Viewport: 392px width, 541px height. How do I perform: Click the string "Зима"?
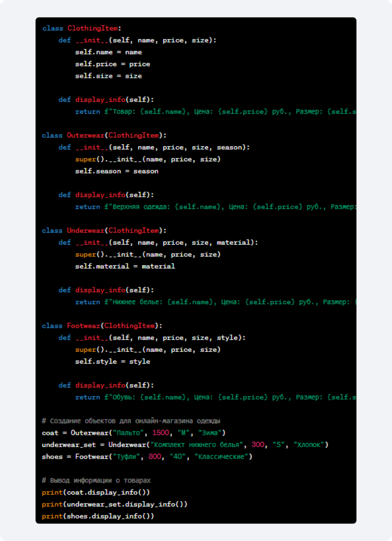tap(209, 433)
